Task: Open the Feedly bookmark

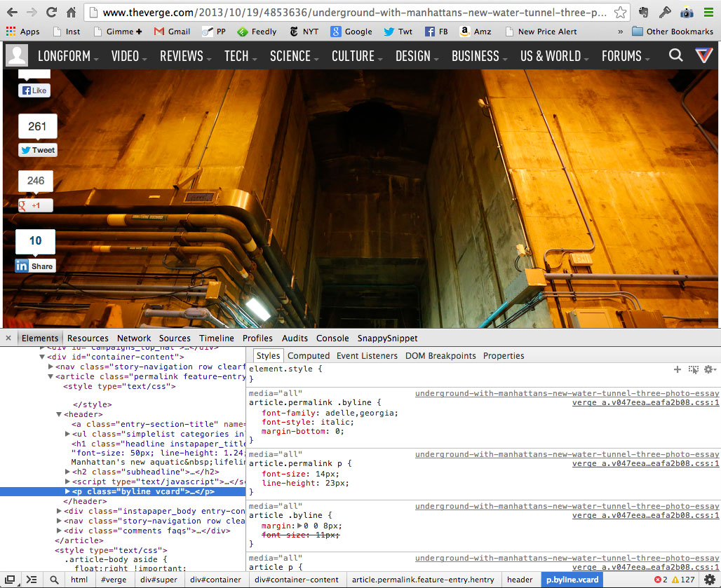Action: click(257, 32)
